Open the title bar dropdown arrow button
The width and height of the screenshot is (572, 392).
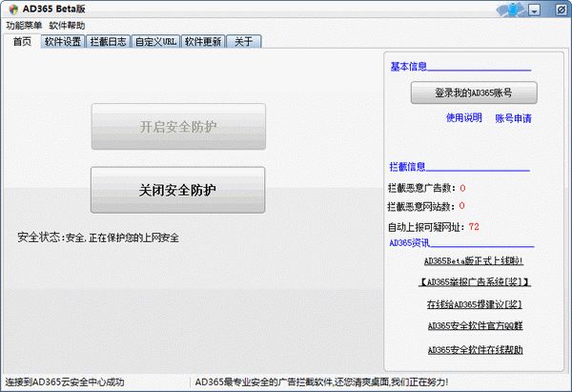coord(535,10)
